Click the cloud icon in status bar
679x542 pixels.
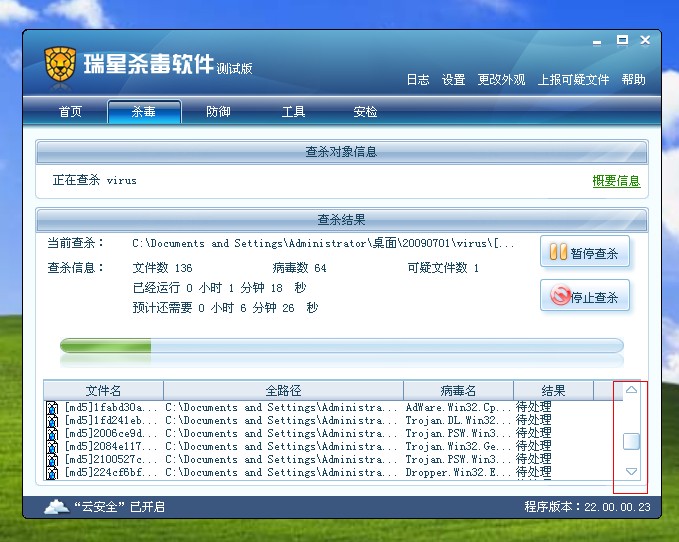(56, 507)
